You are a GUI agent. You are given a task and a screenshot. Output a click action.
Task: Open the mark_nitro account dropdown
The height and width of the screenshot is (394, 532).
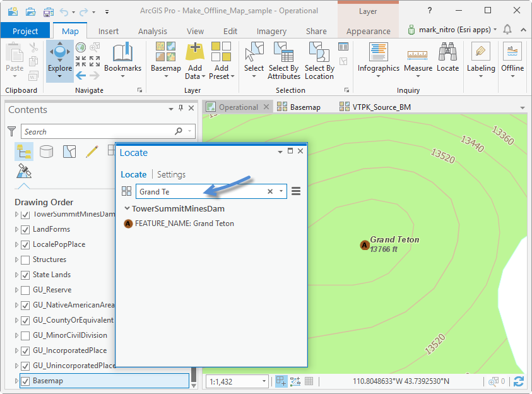pos(495,30)
